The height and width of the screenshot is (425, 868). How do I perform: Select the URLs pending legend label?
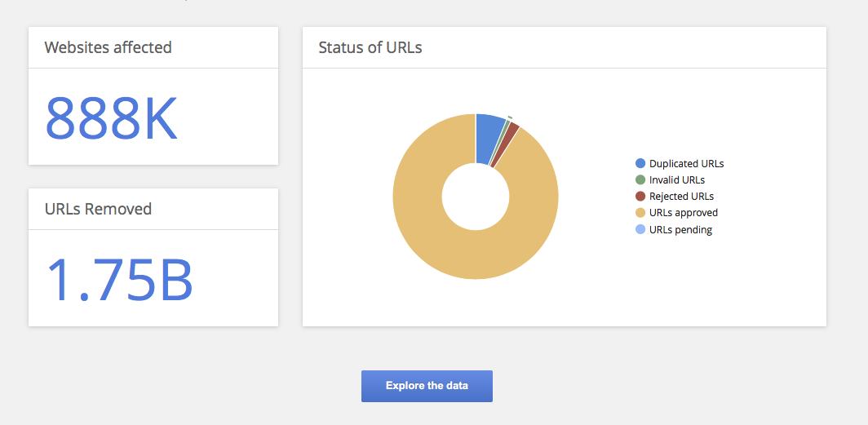pyautogui.click(x=680, y=230)
